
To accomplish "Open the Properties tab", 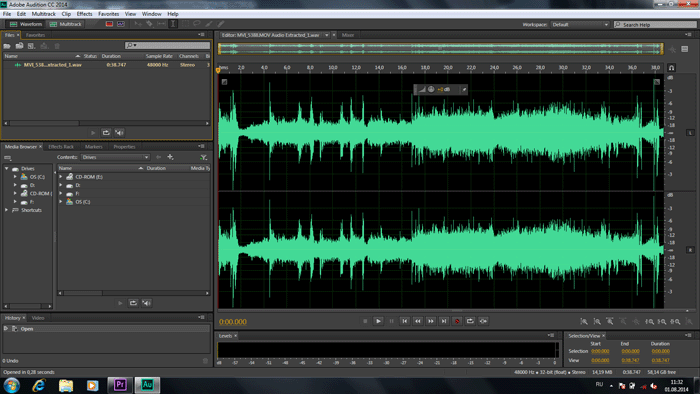I will coord(124,146).
